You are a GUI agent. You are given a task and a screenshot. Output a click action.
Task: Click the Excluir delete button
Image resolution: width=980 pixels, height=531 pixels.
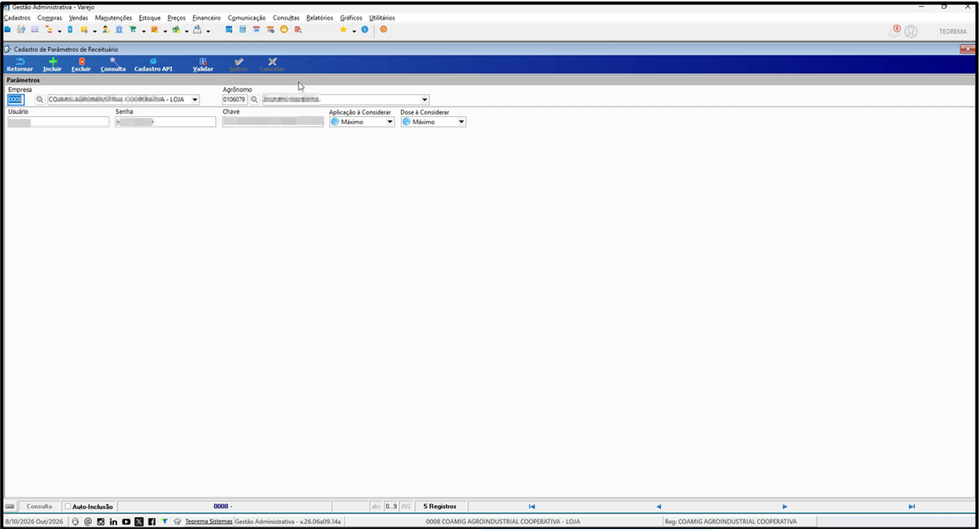pos(81,65)
